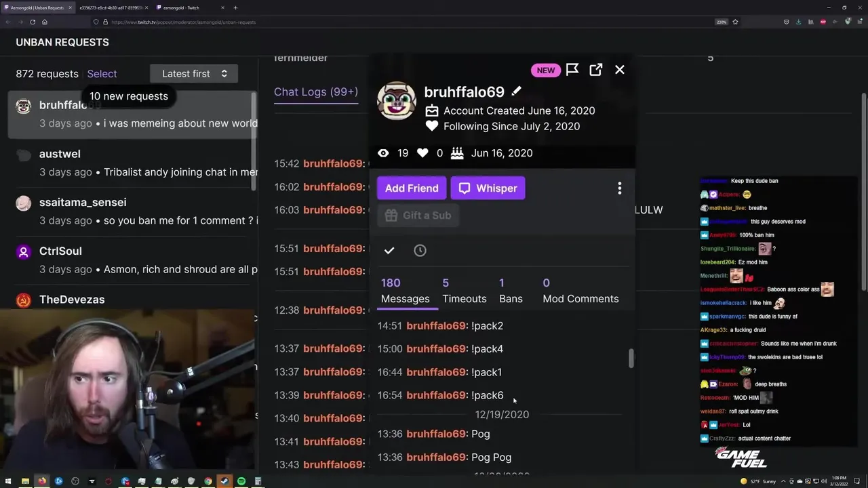The image size is (868, 488).
Task: Report user via flag icon
Action: point(572,70)
